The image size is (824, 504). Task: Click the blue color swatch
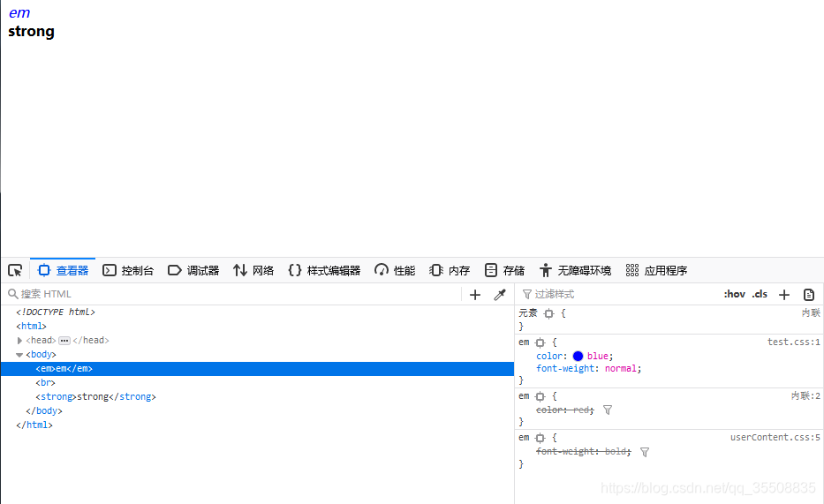[578, 356]
